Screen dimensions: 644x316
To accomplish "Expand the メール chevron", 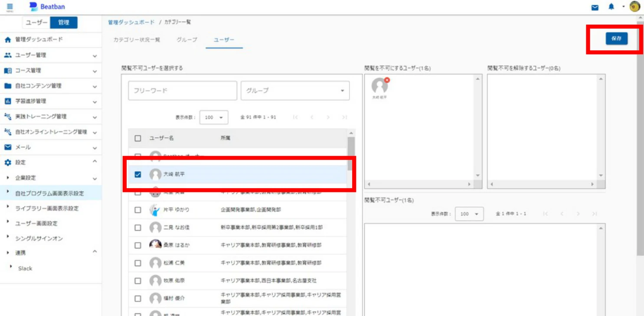I will tap(95, 148).
